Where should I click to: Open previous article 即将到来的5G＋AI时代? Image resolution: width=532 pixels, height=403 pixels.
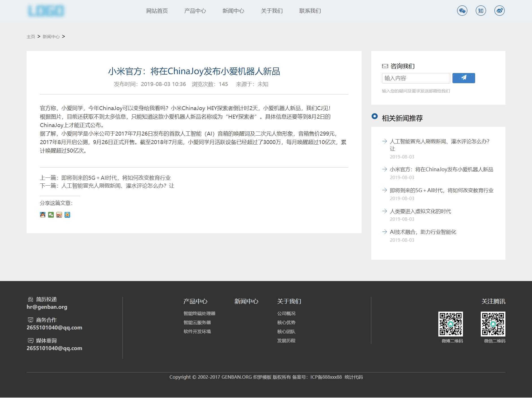point(116,178)
